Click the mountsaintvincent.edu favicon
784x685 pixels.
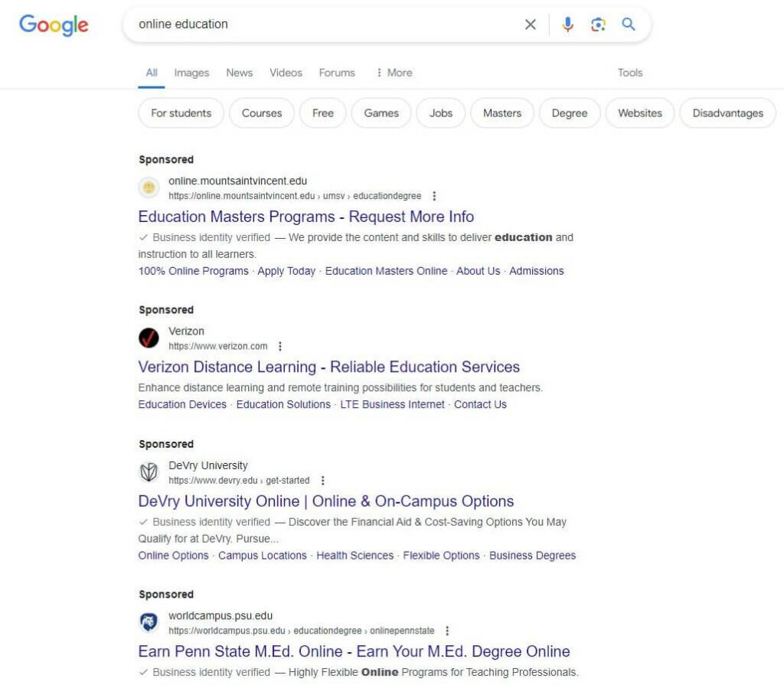coord(149,188)
